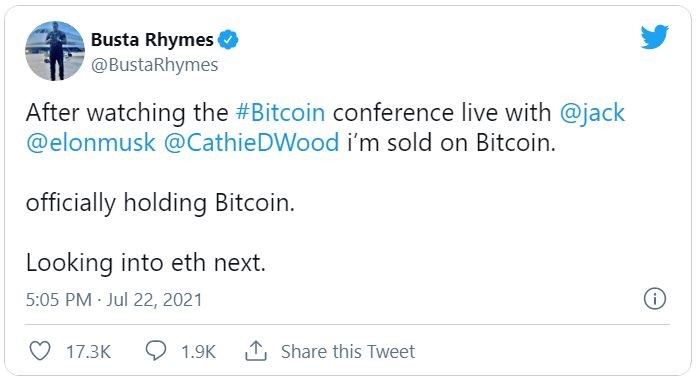Click the share upload arrow icon
Viewport: 698px width, 382px height.
[x=256, y=351]
